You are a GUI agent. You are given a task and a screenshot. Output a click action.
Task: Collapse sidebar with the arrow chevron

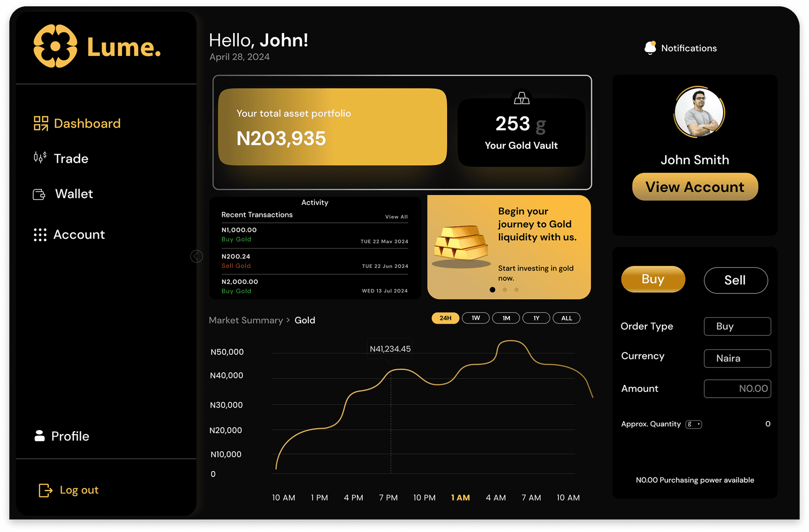pyautogui.click(x=196, y=256)
